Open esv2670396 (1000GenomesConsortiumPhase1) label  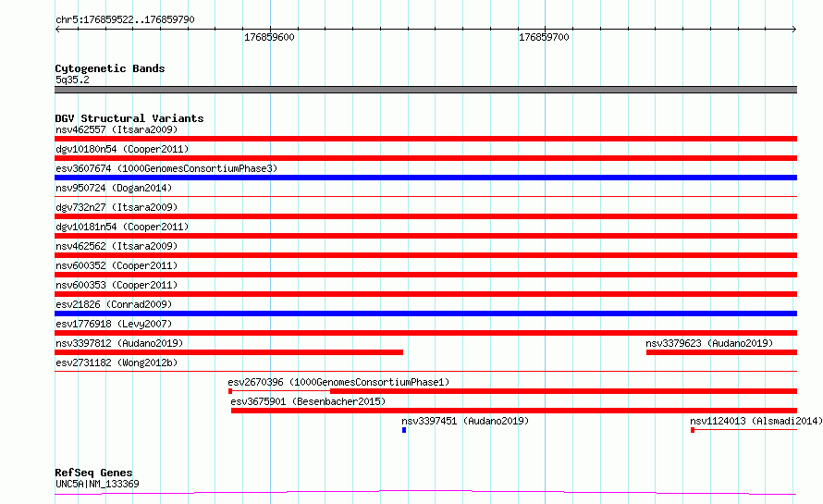(338, 382)
